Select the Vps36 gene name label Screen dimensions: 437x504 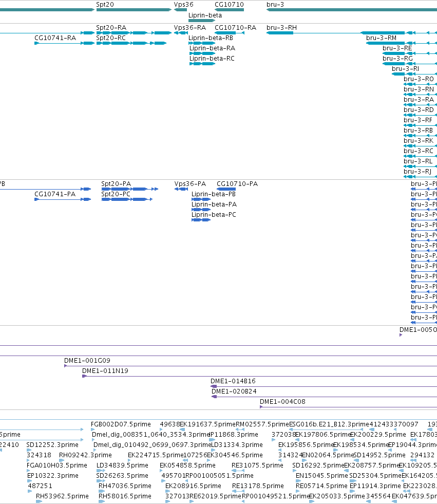click(184, 5)
